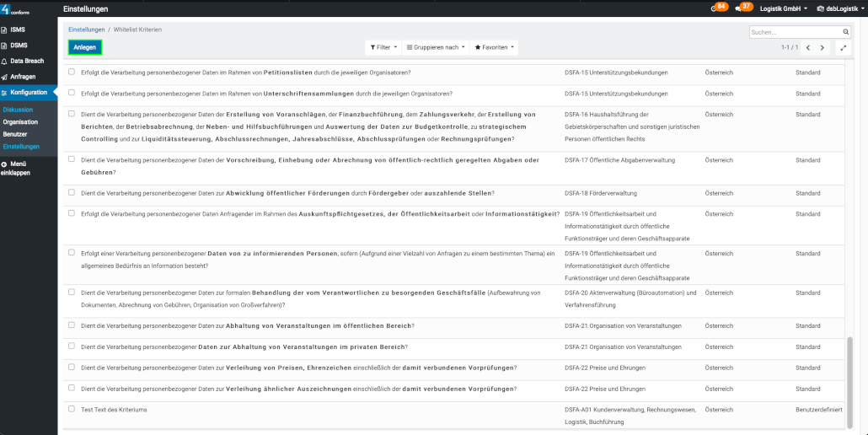Follow the Einstellungen breadcrumb link
The width and height of the screenshot is (868, 435).
coord(86,30)
